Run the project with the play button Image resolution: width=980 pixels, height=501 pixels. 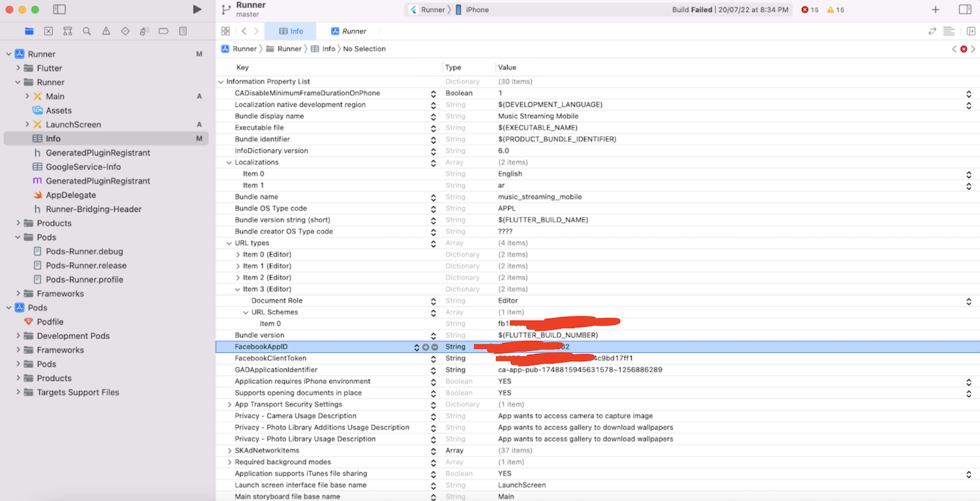(197, 9)
